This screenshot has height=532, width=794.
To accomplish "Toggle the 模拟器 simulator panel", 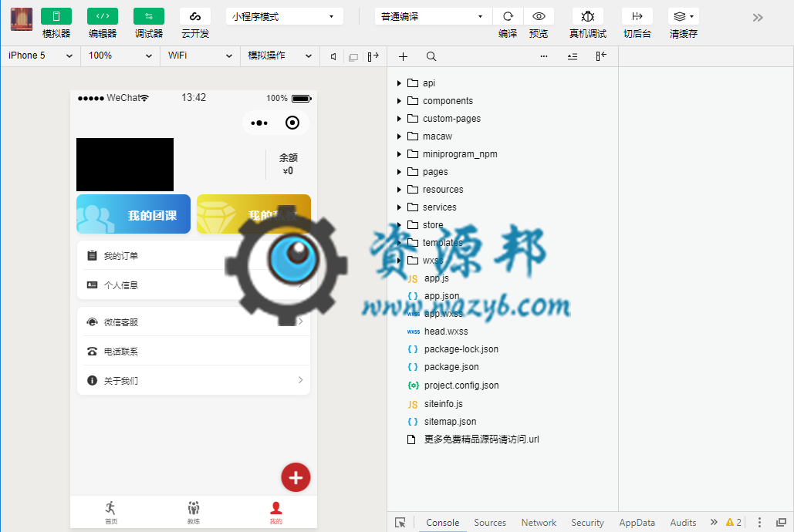I will tap(56, 16).
